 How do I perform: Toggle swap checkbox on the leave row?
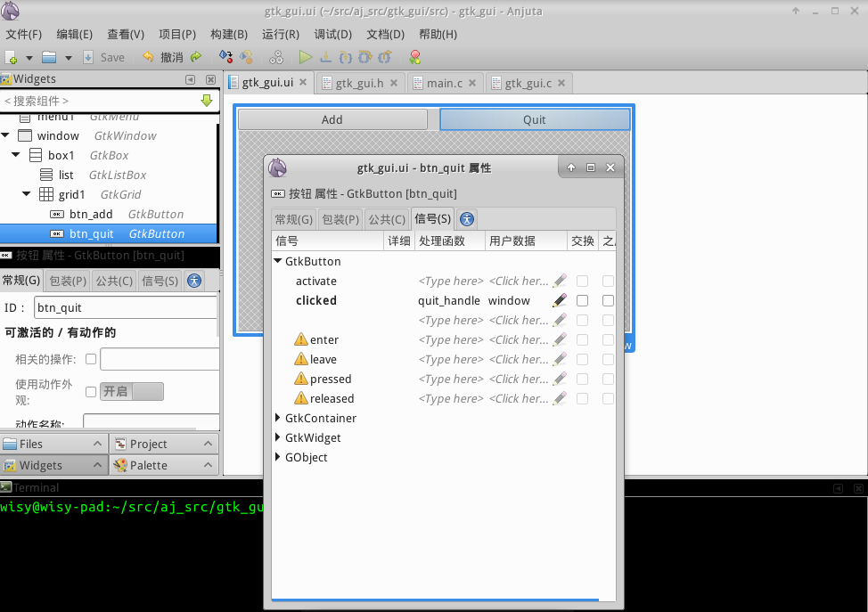[582, 360]
